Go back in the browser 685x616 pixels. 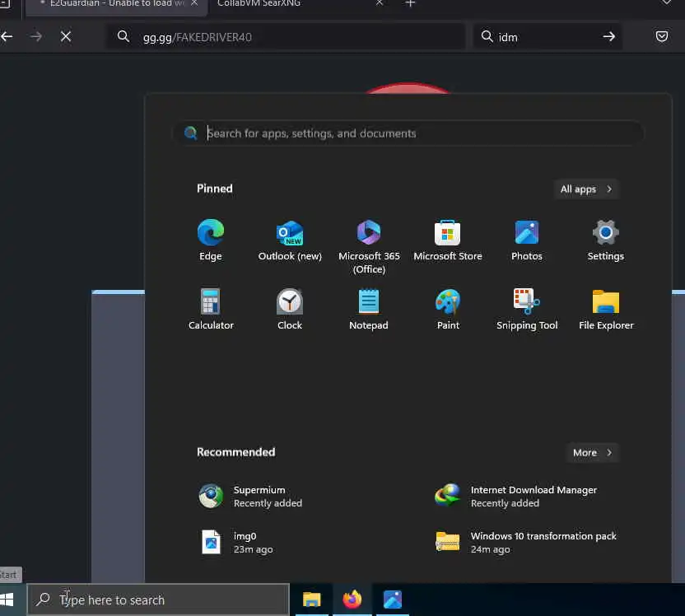(x=6, y=37)
